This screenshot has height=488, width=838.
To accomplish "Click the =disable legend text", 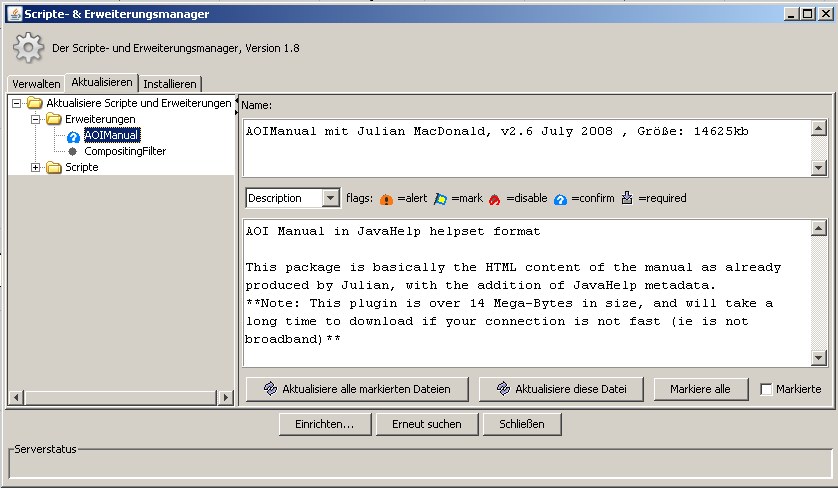I will click(527, 198).
